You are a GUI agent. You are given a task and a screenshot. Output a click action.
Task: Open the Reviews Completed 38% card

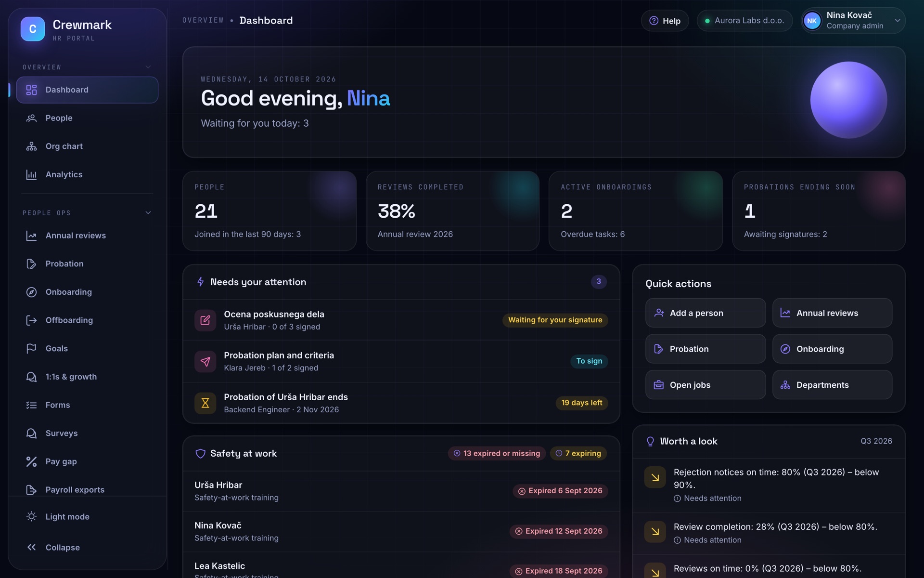coord(452,211)
